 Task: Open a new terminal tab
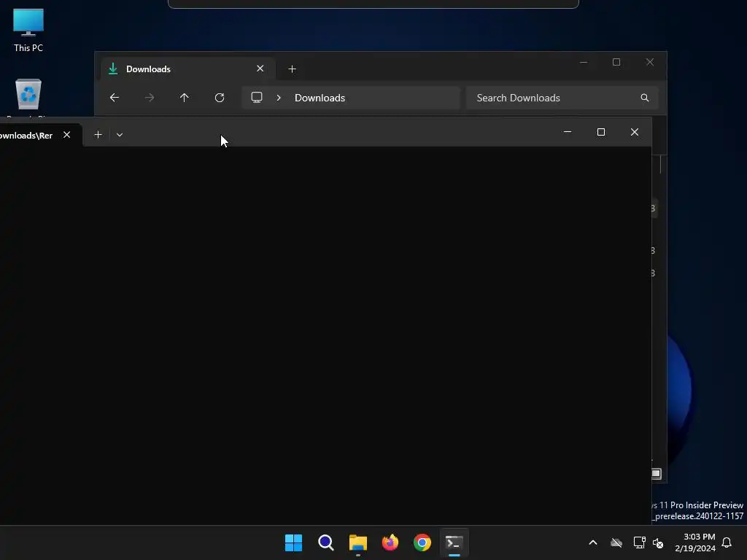[98, 135]
